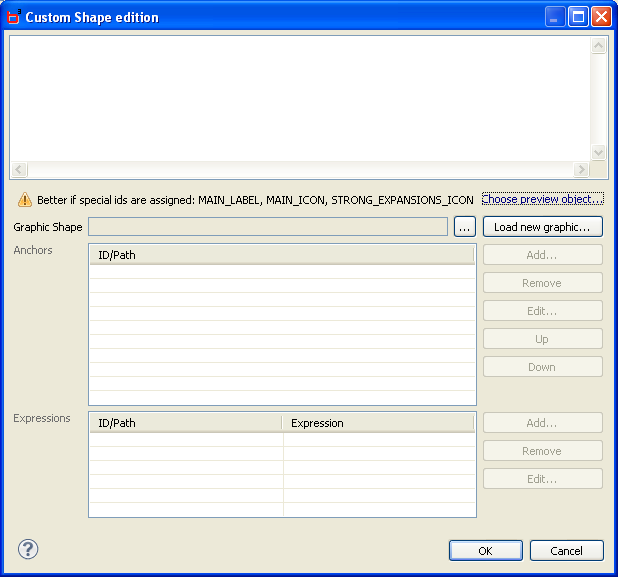
Task: Close the Custom Shape edition window
Action: 601,17
